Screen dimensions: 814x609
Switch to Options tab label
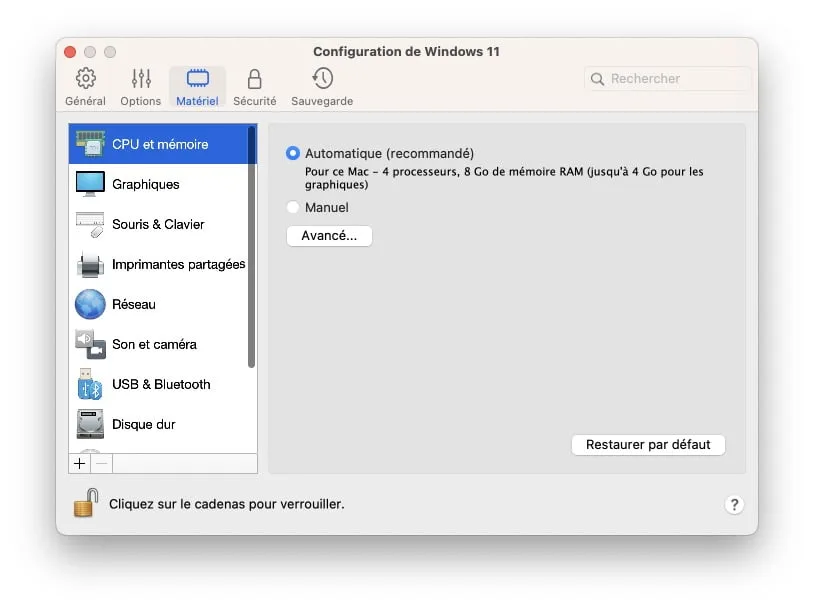point(141,101)
